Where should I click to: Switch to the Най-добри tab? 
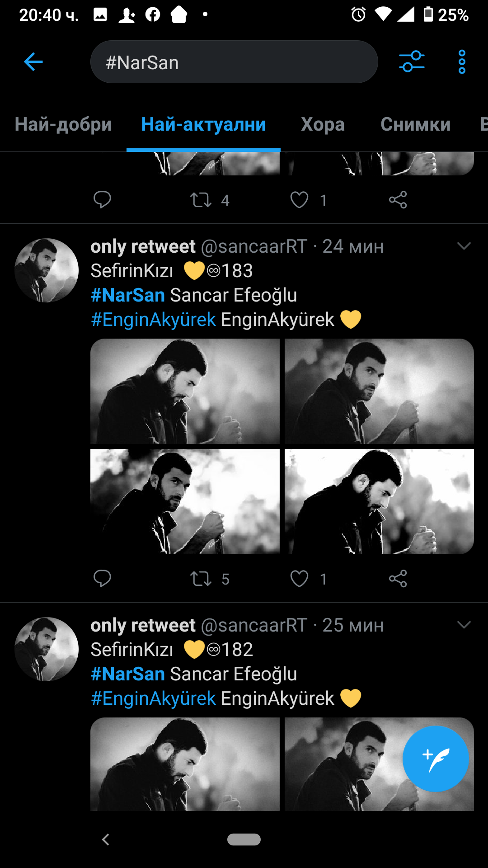click(63, 124)
